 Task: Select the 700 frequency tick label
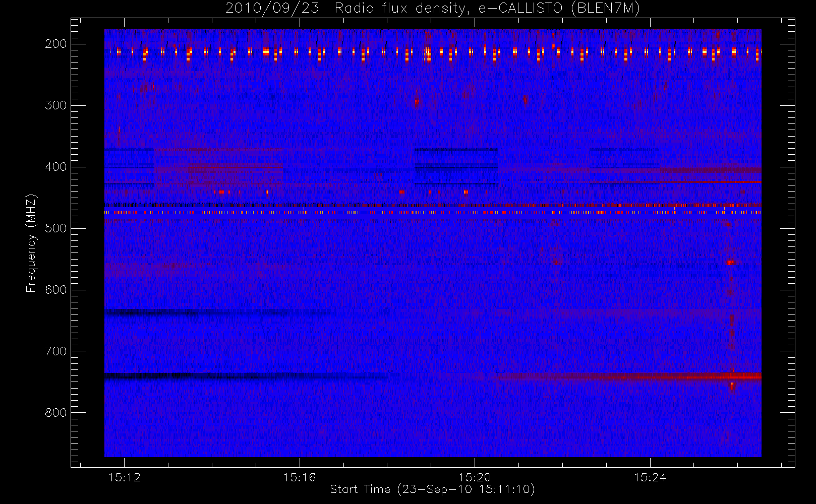point(56,351)
